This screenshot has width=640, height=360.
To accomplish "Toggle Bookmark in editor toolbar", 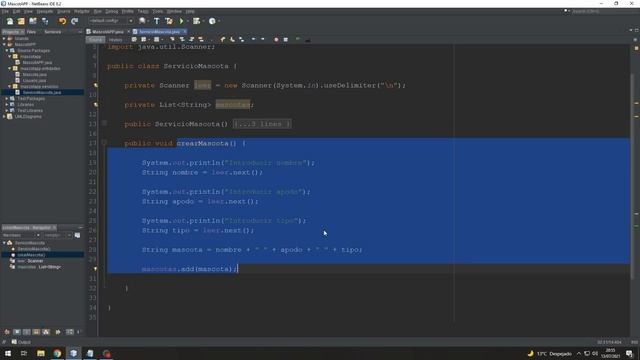I will coord(242,40).
